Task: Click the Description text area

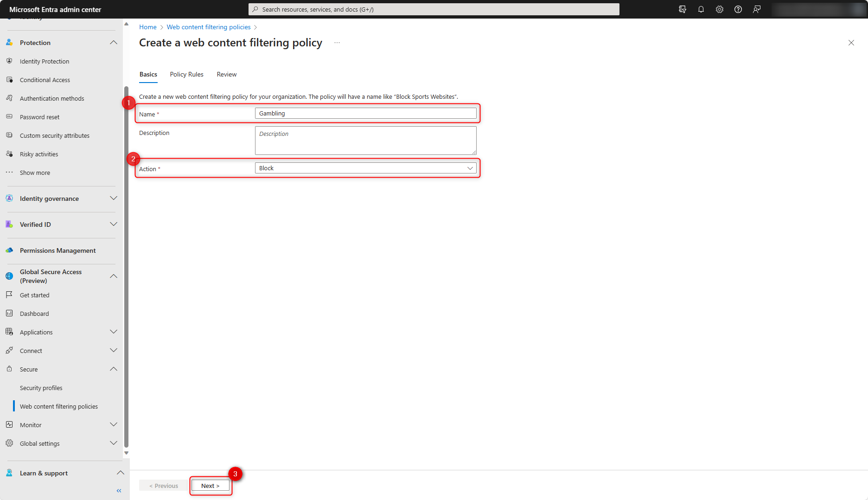Action: 365,141
